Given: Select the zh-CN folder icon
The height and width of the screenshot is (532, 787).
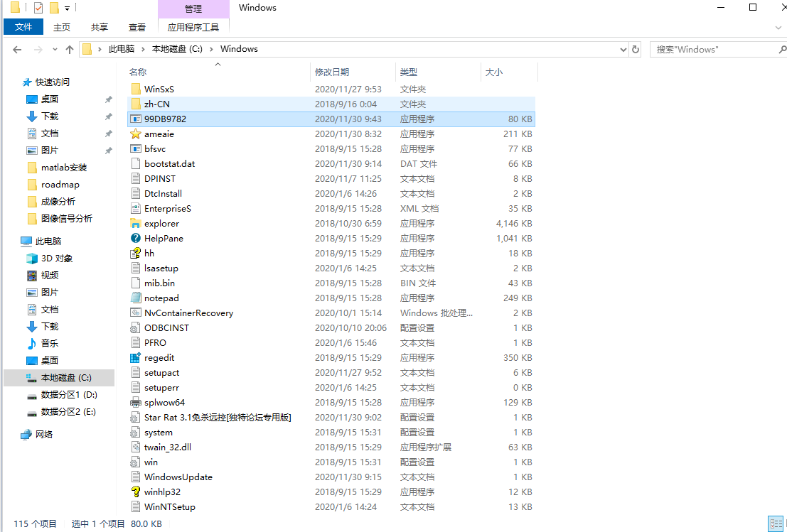Looking at the screenshot, I should coord(136,104).
